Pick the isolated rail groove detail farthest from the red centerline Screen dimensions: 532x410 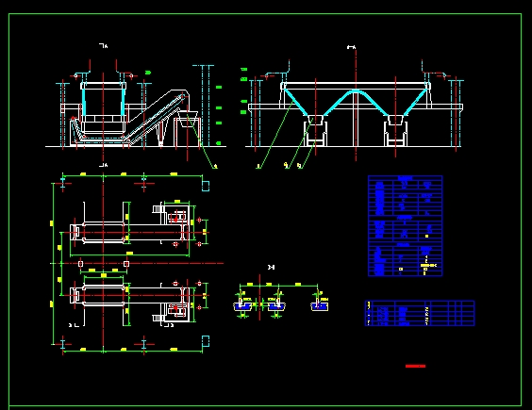click(x=319, y=306)
